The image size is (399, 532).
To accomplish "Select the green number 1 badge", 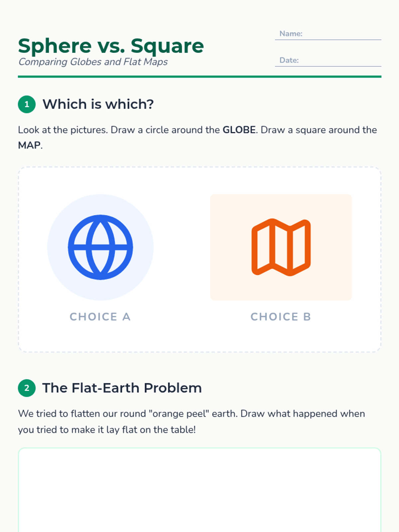I will tap(27, 104).
